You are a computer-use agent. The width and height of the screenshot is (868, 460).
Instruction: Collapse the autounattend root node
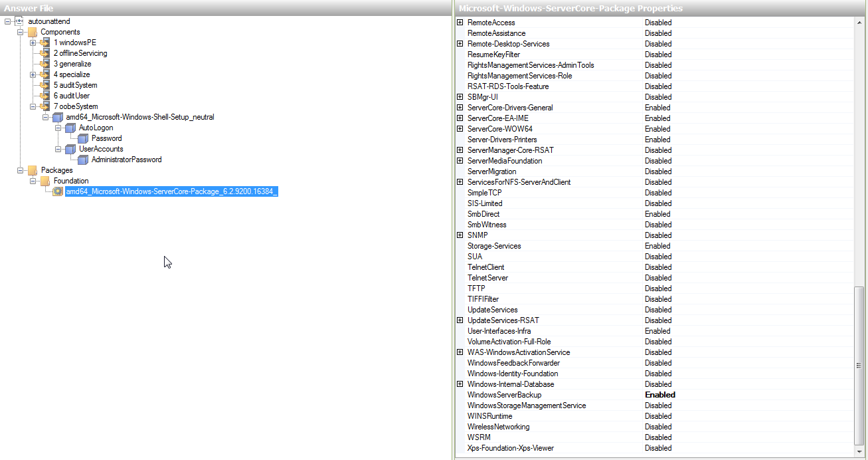(x=7, y=21)
